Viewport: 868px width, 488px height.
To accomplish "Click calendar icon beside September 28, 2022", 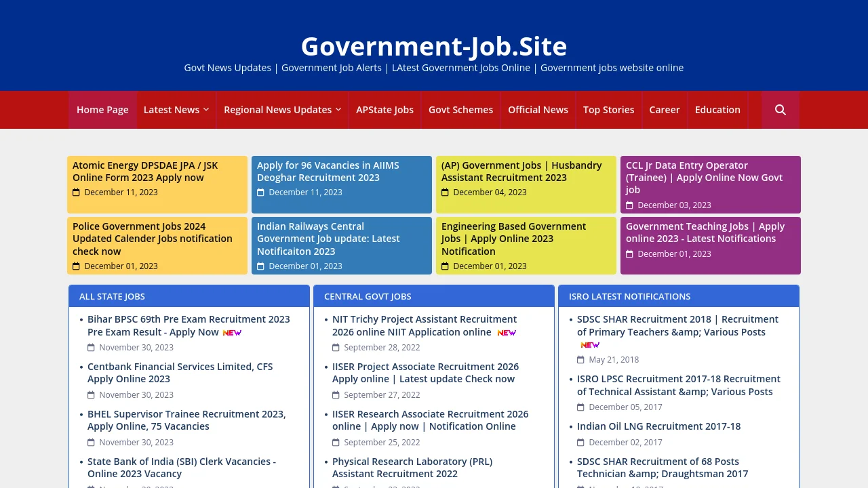I will click(x=336, y=348).
